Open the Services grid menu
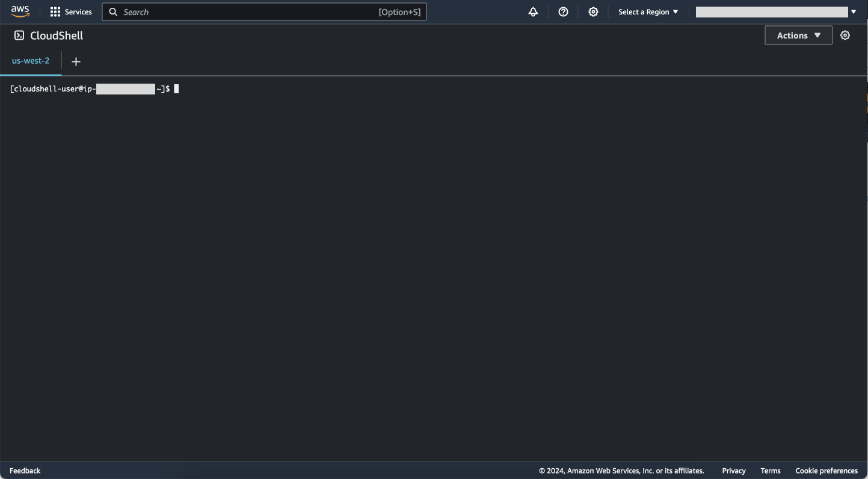Image resolution: width=868 pixels, height=479 pixels. click(x=71, y=12)
